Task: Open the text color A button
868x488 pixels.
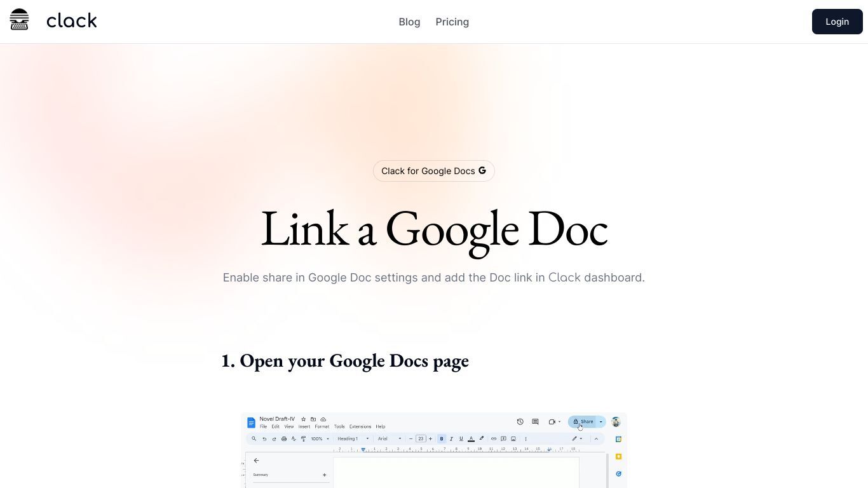Action: 471,439
